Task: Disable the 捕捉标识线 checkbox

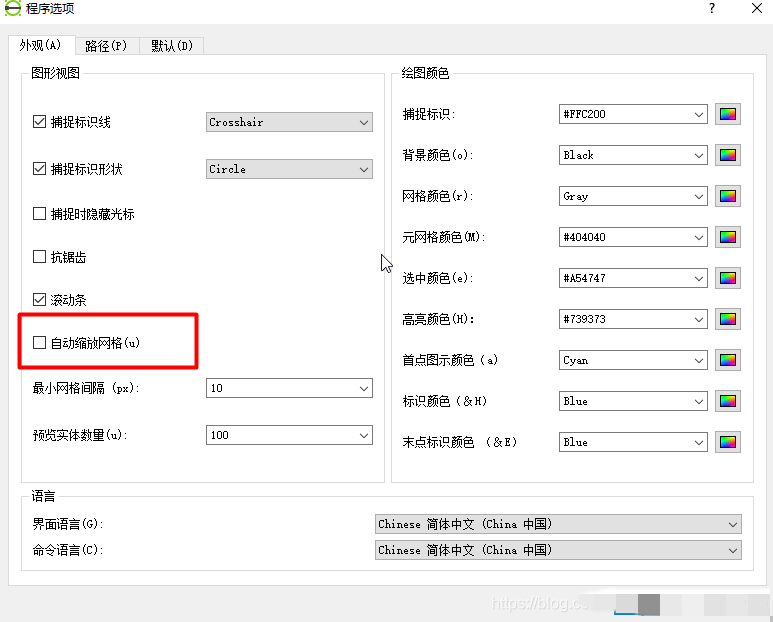Action: pos(40,122)
